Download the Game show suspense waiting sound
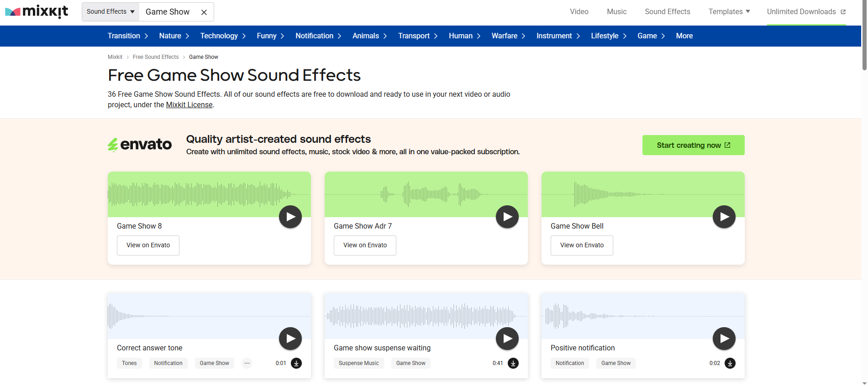This screenshot has height=386, width=868. 513,363
